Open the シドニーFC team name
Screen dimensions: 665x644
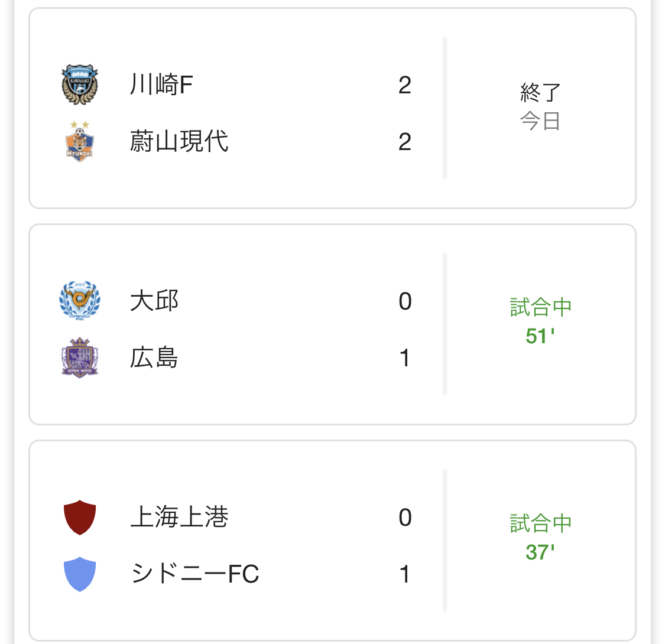click(x=195, y=574)
